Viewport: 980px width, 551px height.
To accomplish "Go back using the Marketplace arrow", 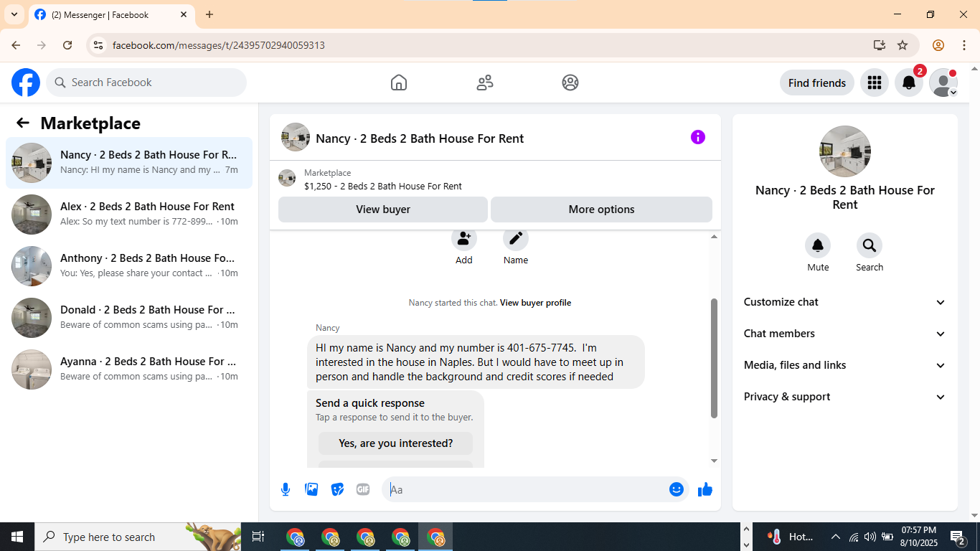I will coord(23,123).
